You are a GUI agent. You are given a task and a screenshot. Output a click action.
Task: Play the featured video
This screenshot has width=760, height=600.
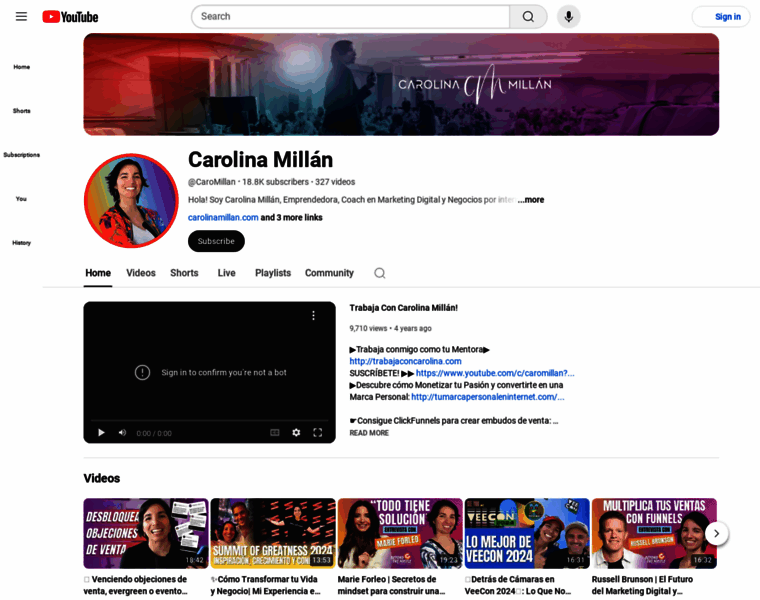(101, 433)
